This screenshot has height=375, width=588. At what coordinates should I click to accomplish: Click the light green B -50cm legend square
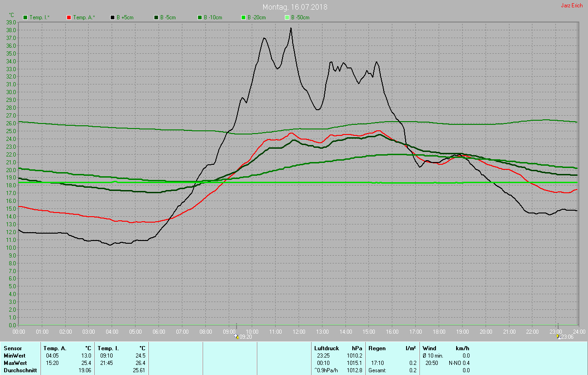click(x=287, y=17)
